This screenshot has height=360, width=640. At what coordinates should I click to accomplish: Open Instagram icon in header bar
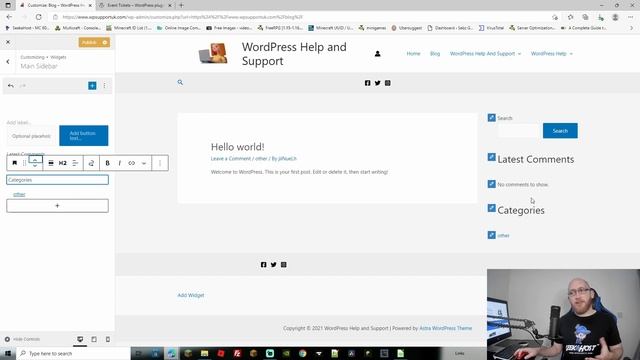tap(387, 83)
